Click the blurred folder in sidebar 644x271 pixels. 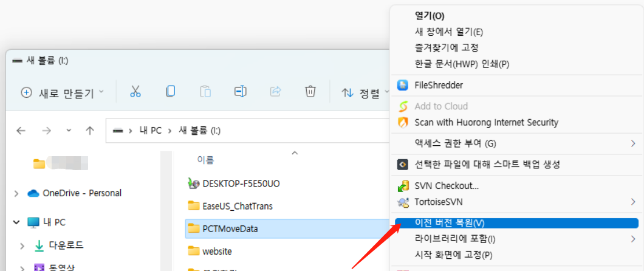pyautogui.click(x=61, y=163)
